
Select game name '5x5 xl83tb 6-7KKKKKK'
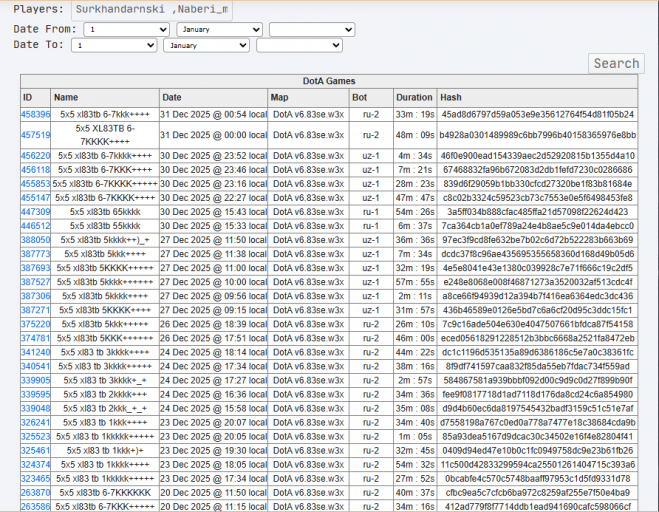[x=105, y=493]
